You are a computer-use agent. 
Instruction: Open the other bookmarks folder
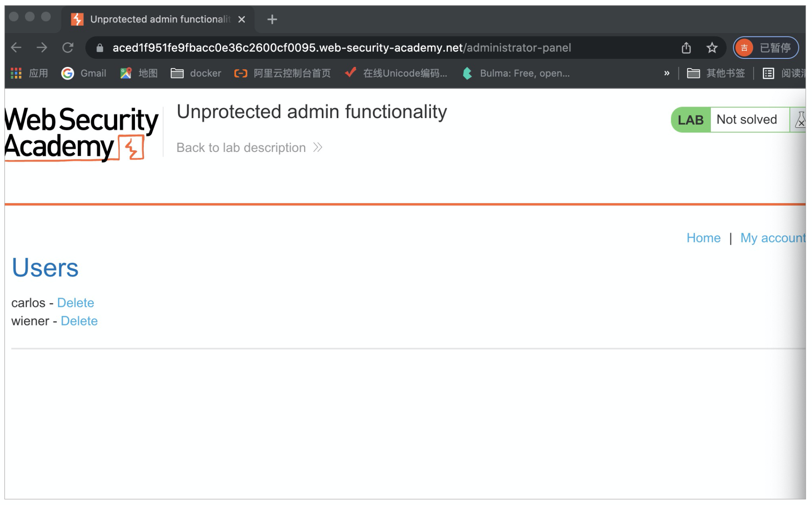716,73
